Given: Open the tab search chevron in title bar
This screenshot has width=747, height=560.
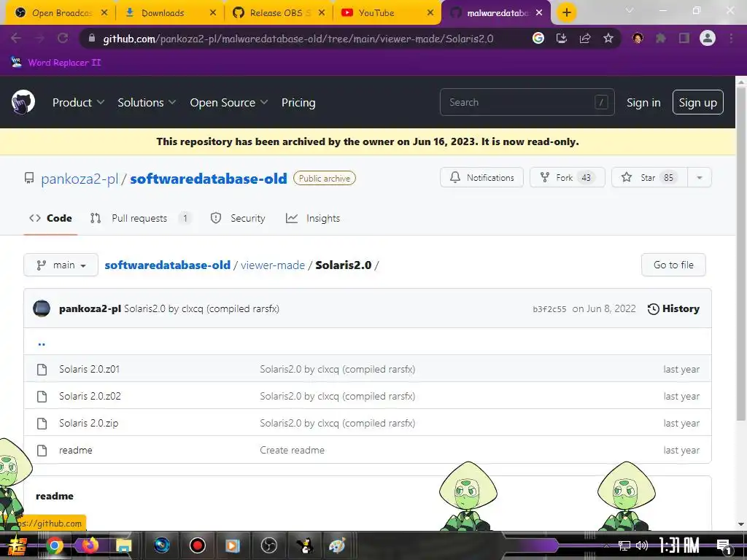Looking at the screenshot, I should (x=630, y=10).
